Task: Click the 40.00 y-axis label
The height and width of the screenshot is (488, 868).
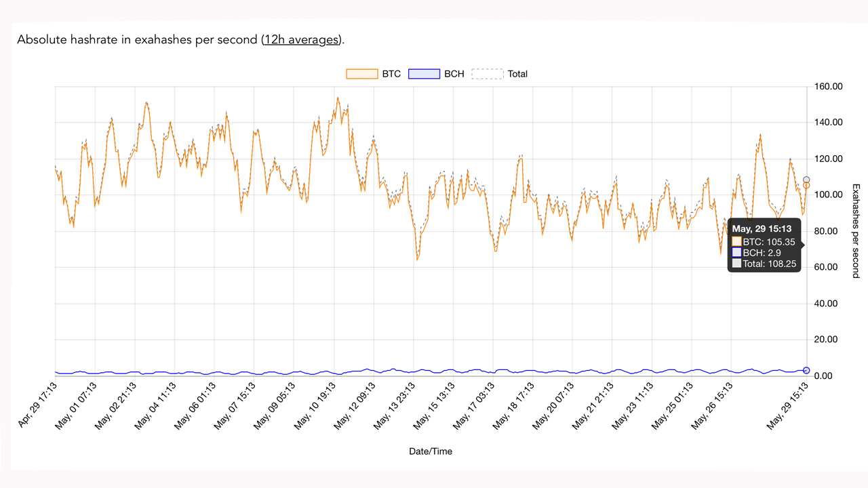Action: coord(827,304)
